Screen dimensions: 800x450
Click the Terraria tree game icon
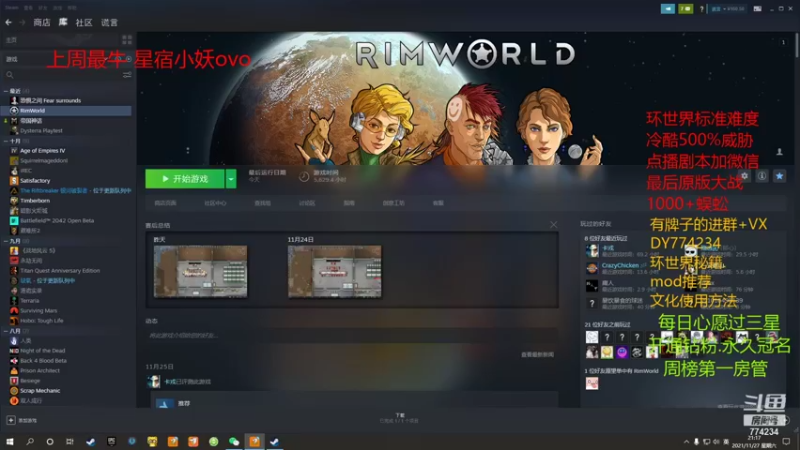click(14, 301)
